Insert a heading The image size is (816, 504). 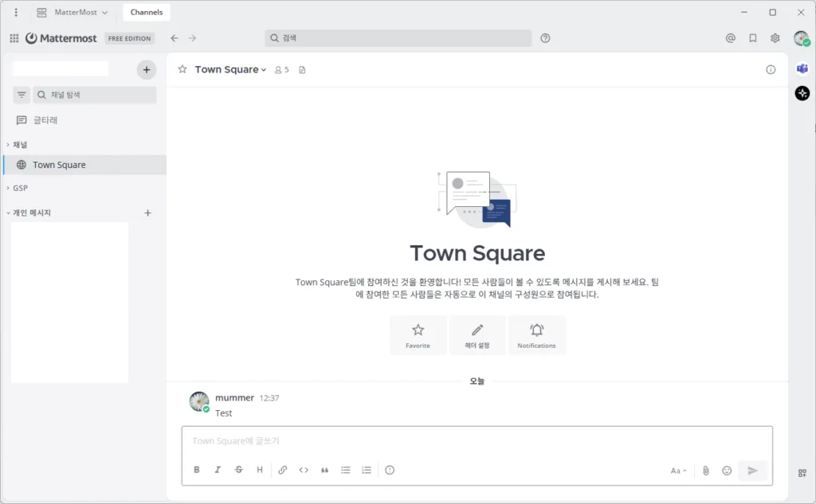(x=259, y=470)
